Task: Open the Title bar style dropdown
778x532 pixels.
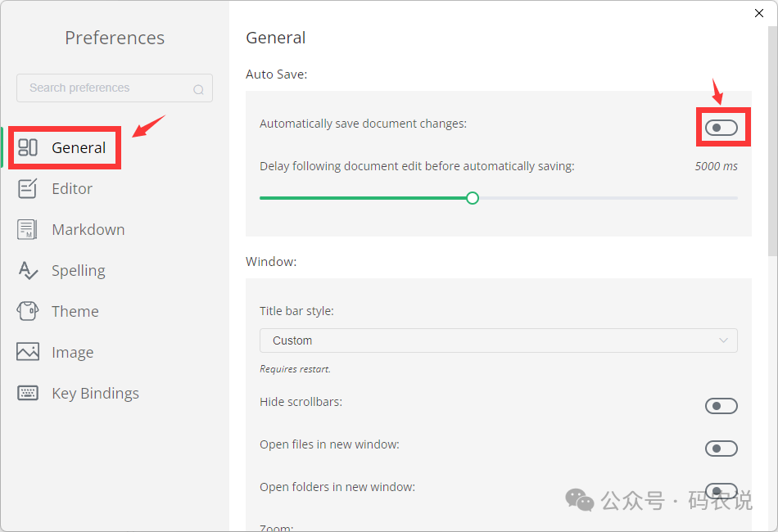Action: [x=498, y=340]
